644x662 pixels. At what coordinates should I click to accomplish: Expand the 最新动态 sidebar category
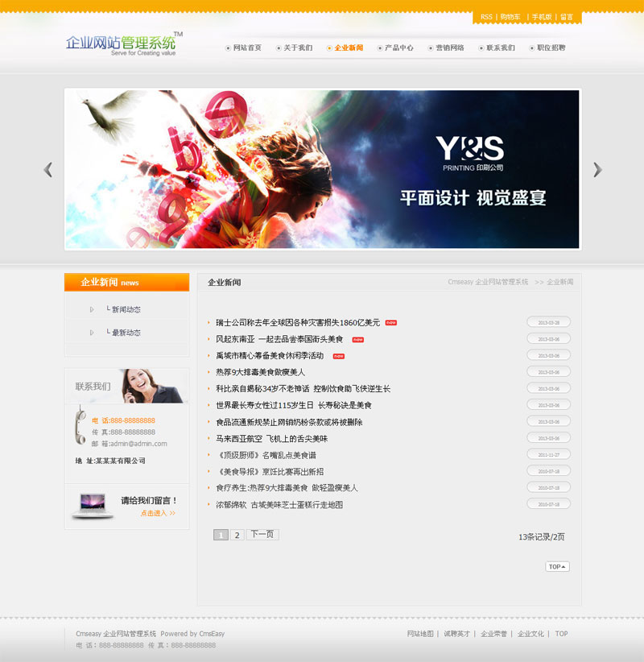pos(126,333)
